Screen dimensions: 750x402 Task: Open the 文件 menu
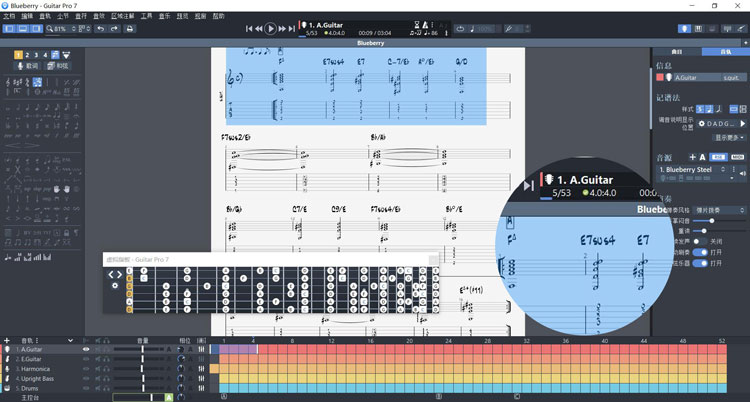[10, 17]
